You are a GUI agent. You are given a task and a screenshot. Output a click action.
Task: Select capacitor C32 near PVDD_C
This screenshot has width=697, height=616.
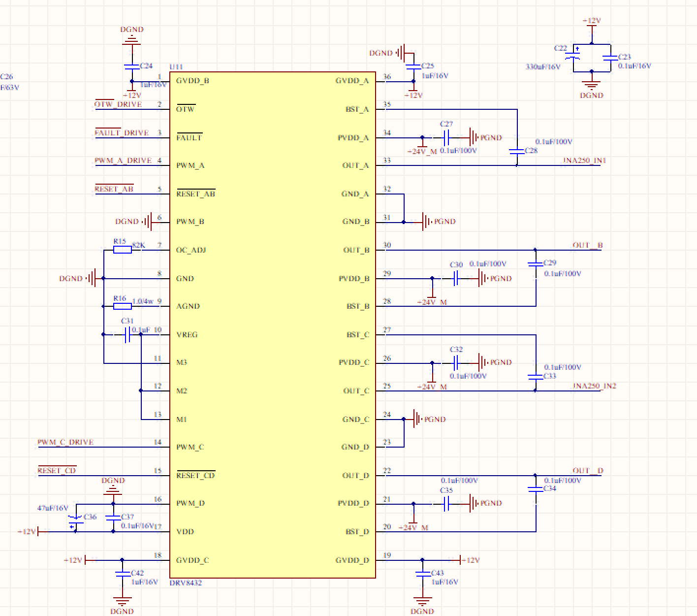pyautogui.click(x=456, y=363)
